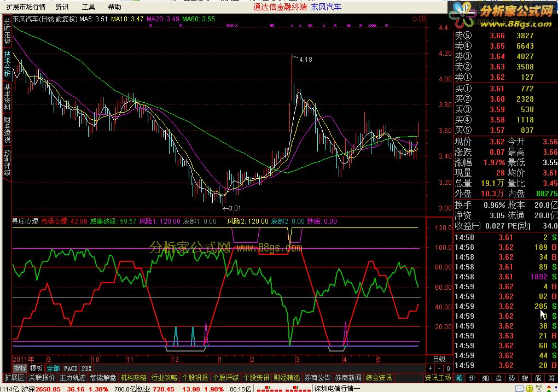The image size is (558, 392).
Task: Click the antenna signal icon in the status bar
Action: [539, 389]
